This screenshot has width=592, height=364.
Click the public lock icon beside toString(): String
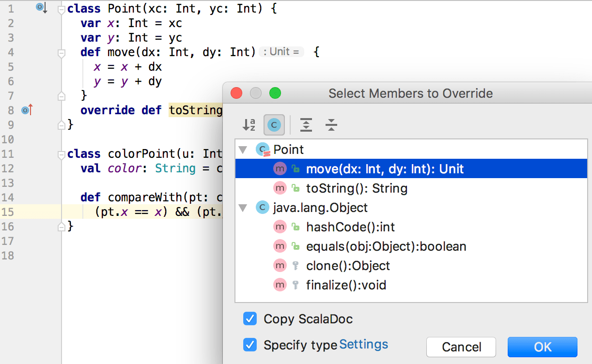[x=296, y=188]
